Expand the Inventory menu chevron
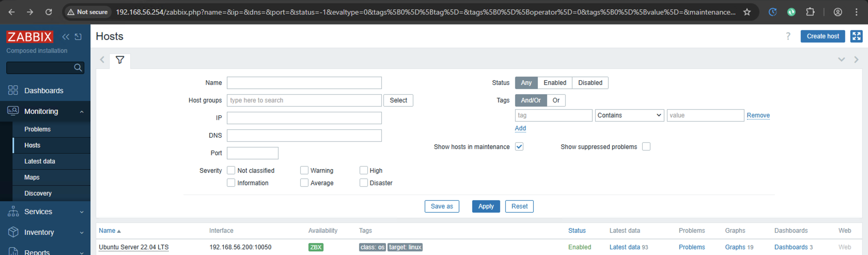Screen dimensions: 868x255 pyautogui.click(x=82, y=233)
